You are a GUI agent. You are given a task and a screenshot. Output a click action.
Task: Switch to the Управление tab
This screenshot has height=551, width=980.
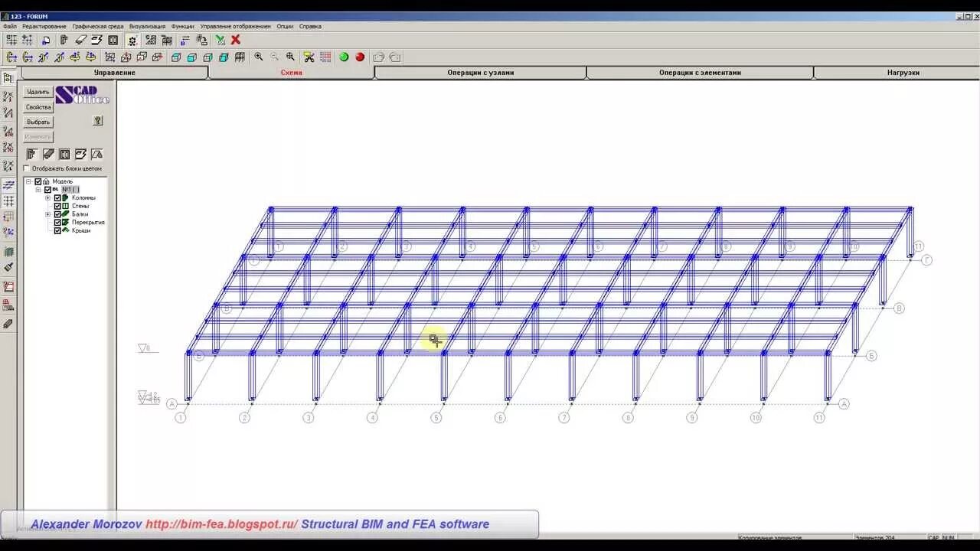[x=115, y=73]
